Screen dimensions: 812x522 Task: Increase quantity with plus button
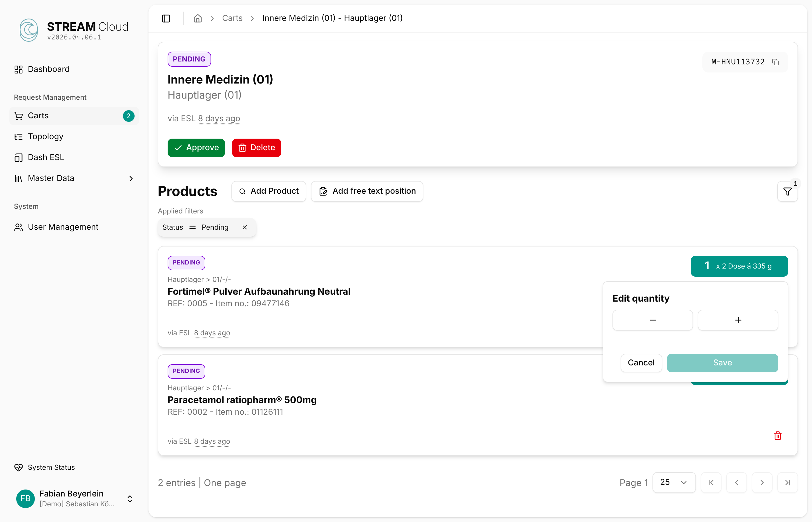point(738,320)
